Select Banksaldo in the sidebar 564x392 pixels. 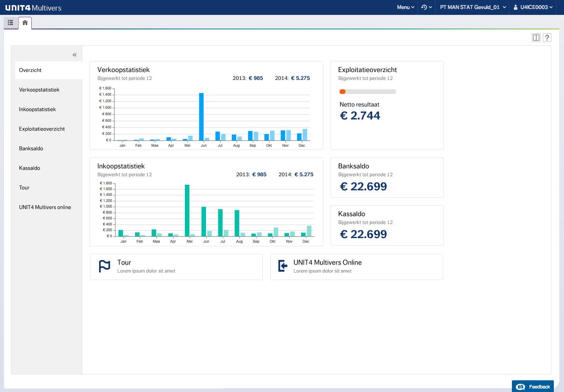point(31,148)
